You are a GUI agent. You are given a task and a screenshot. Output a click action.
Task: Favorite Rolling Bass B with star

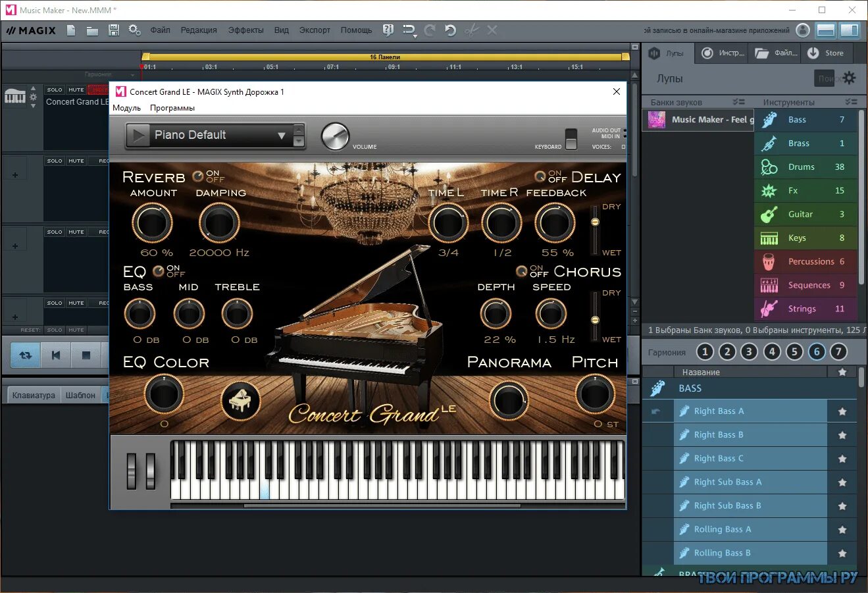coord(842,554)
